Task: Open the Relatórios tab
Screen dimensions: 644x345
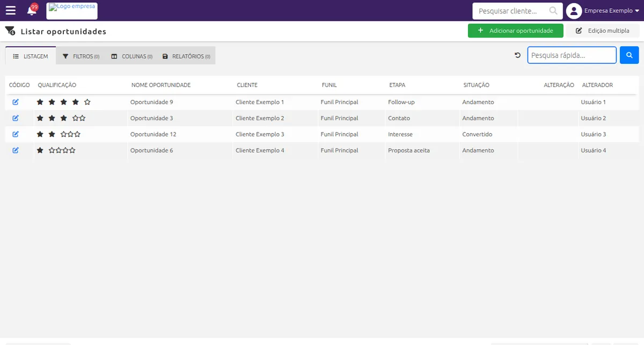Action: coord(186,56)
